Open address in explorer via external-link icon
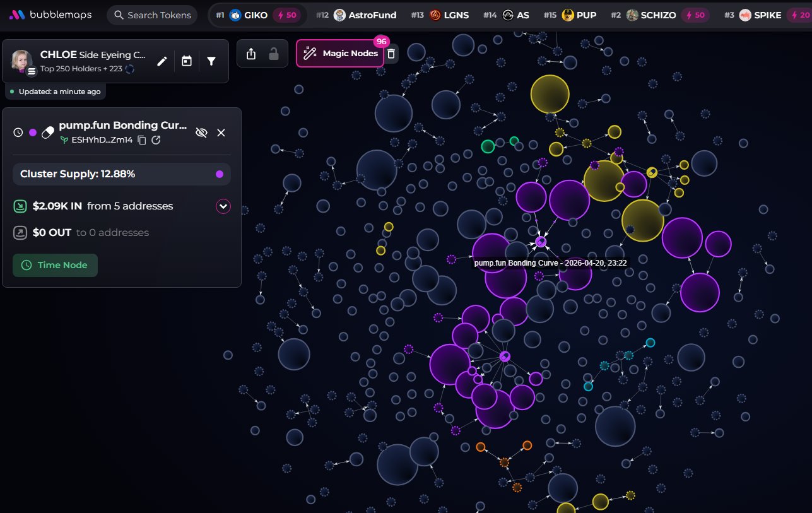The height and width of the screenshot is (513, 812). pyautogui.click(x=156, y=140)
